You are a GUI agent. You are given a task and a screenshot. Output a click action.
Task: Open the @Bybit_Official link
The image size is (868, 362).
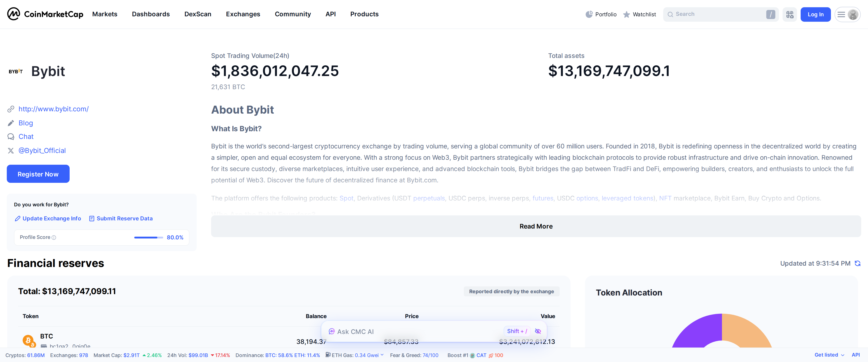(42, 150)
